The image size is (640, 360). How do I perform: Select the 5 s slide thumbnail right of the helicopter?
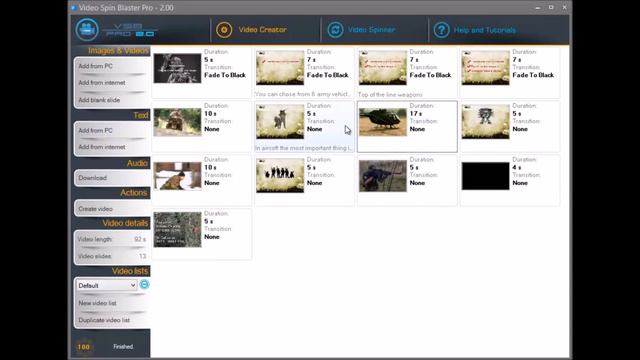485,122
